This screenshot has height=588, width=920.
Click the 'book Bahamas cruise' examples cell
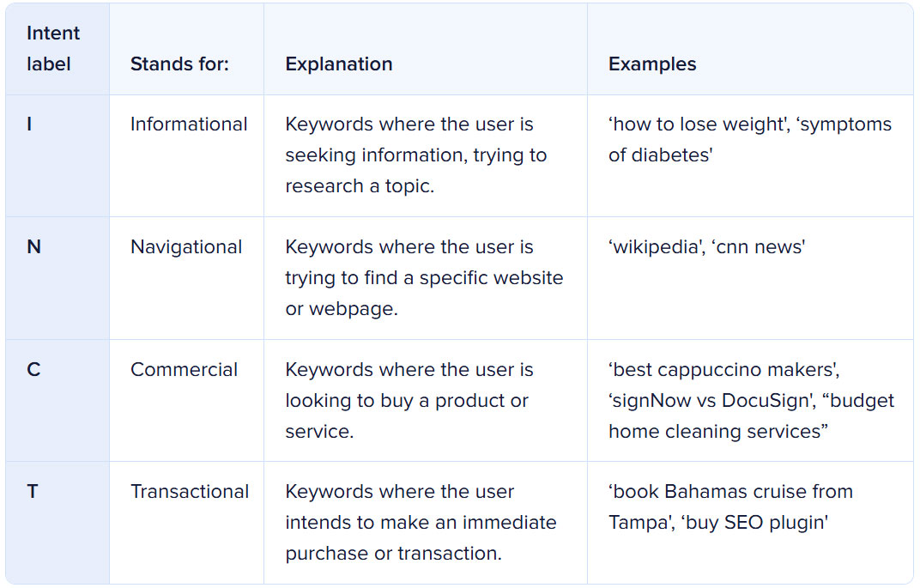pyautogui.click(x=750, y=523)
